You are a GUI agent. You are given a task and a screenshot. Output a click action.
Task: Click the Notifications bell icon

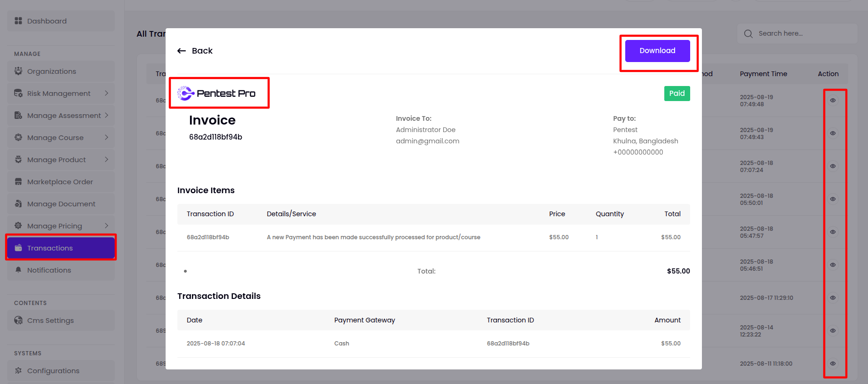tap(18, 270)
